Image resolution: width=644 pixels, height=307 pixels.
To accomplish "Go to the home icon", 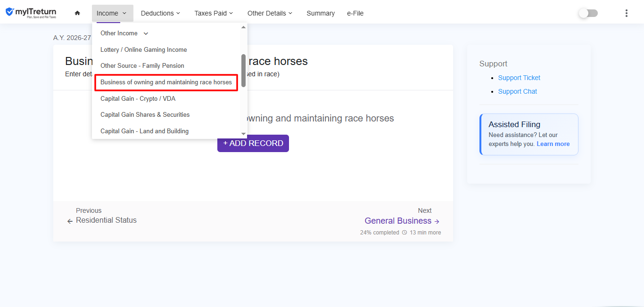I will click(x=77, y=13).
